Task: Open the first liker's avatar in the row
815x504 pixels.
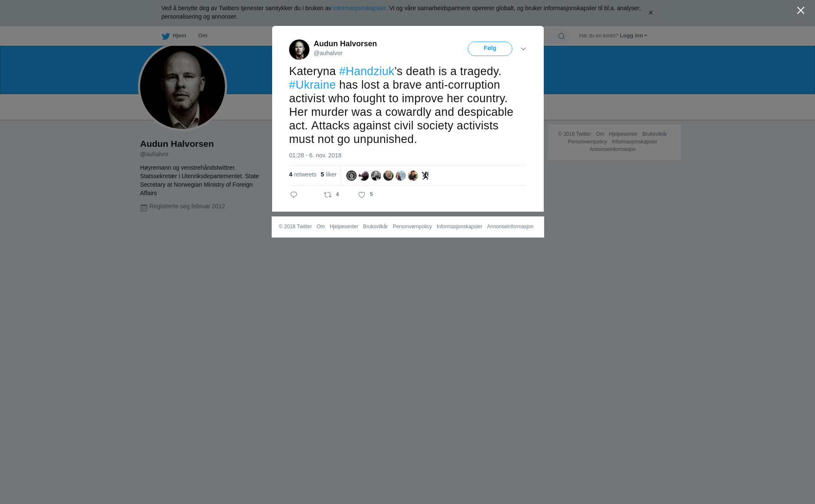Action: [x=351, y=176]
